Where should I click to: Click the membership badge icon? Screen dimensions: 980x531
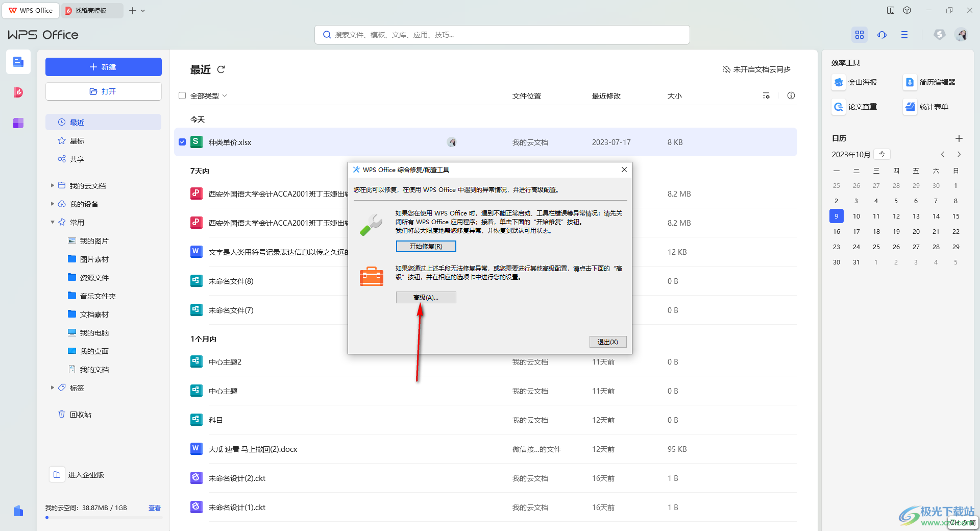pyautogui.click(x=940, y=35)
